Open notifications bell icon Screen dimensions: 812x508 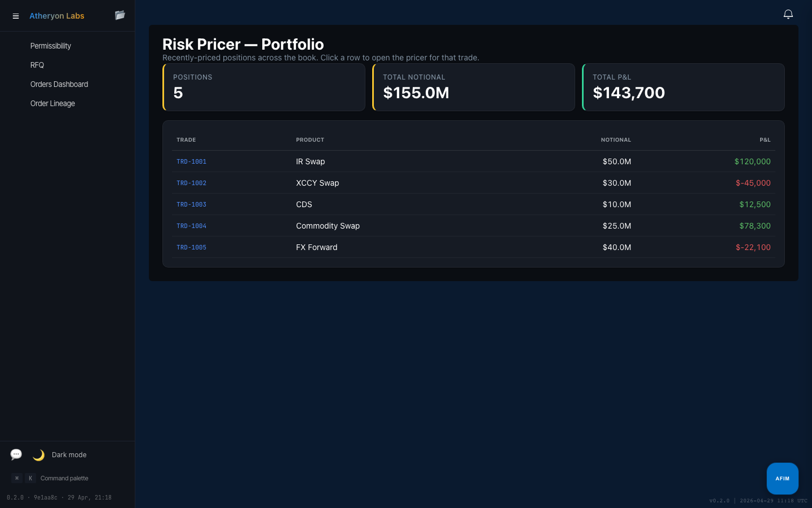pos(788,14)
